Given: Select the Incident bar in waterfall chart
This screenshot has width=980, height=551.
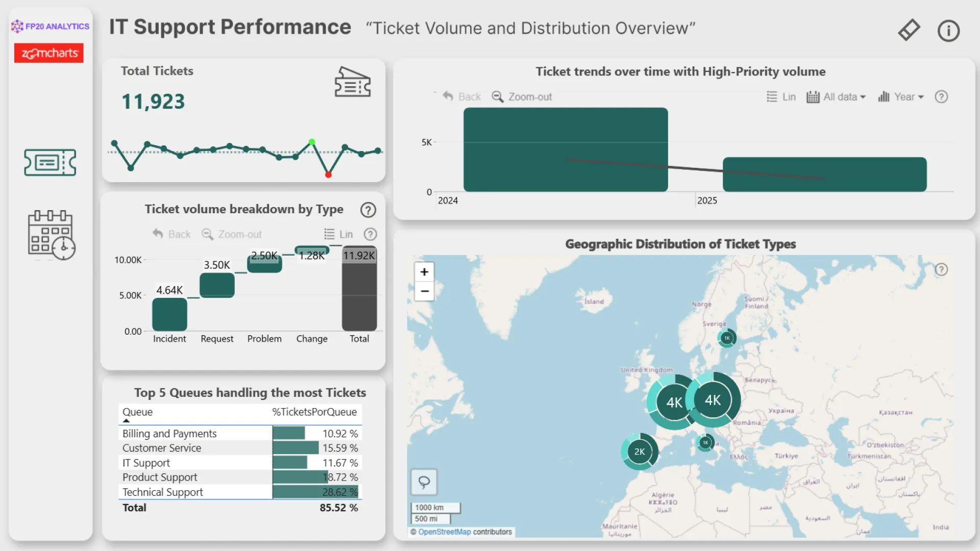Looking at the screenshot, I should pos(169,314).
